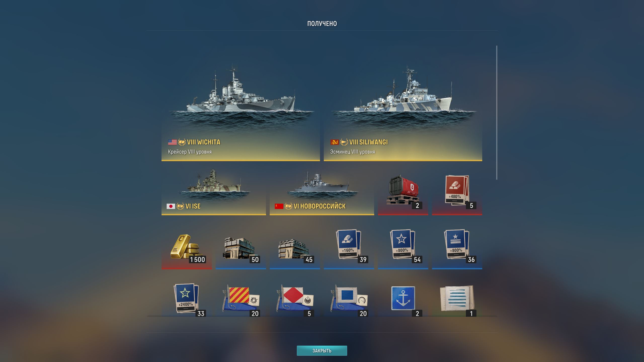The width and height of the screenshot is (644, 362).
Task: Click the blue square signal flag
Action: [349, 299]
